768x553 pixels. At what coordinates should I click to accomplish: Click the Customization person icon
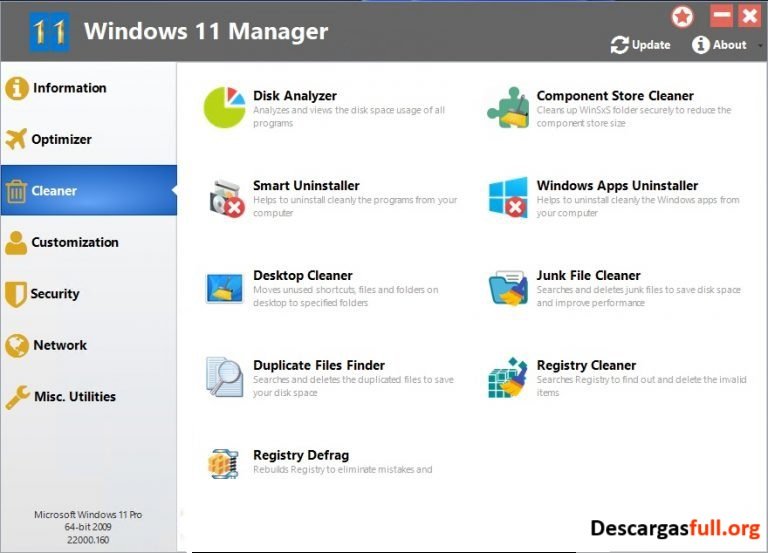click(16, 242)
